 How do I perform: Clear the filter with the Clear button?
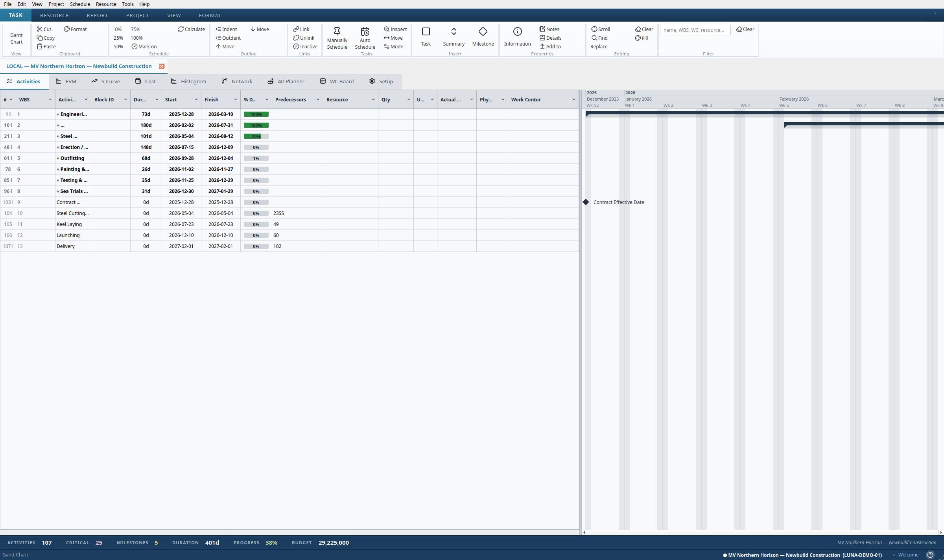point(745,29)
